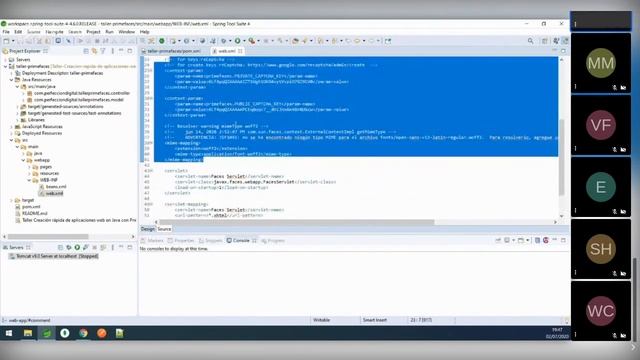This screenshot has width=640, height=360.
Task: Click the Open Console icon in console toolbar
Action: click(521, 240)
